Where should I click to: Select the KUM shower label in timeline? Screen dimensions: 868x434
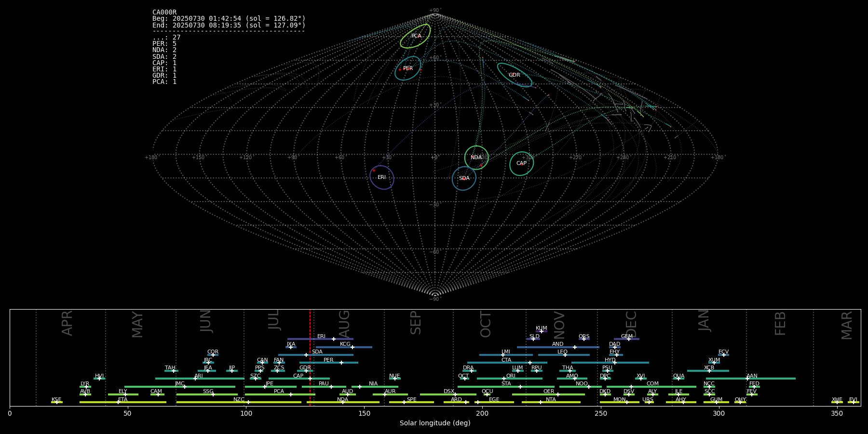pos(542,328)
